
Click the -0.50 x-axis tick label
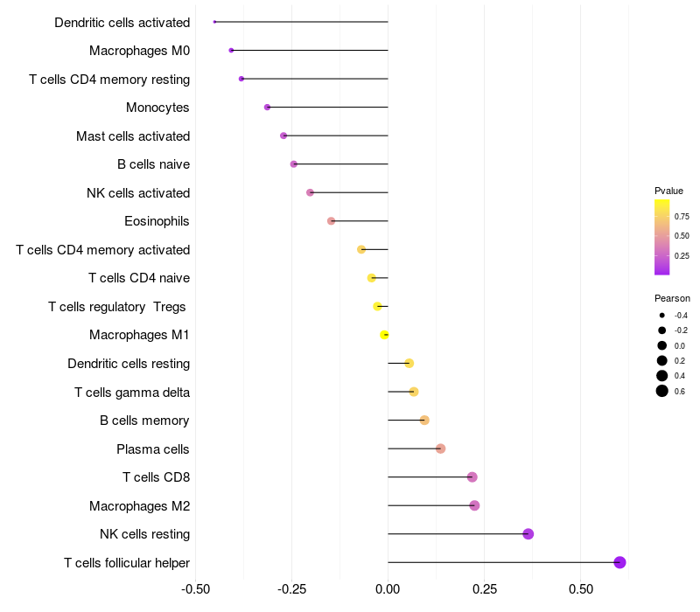coord(195,589)
